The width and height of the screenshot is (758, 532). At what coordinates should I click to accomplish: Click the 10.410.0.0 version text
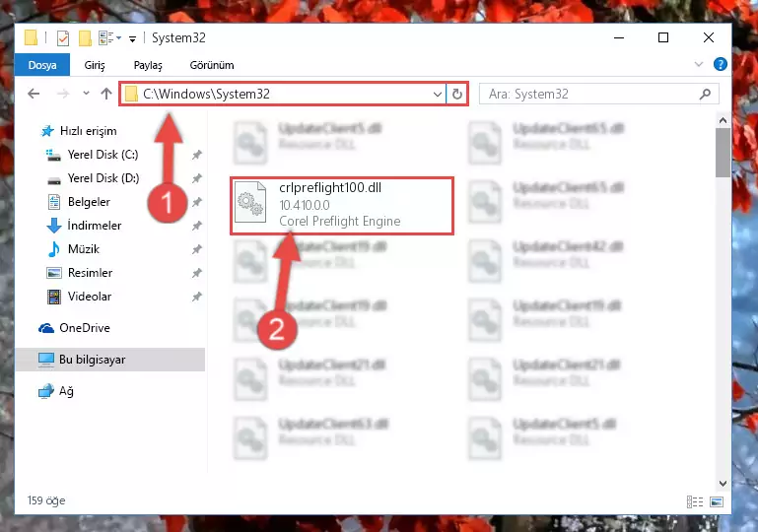(305, 205)
